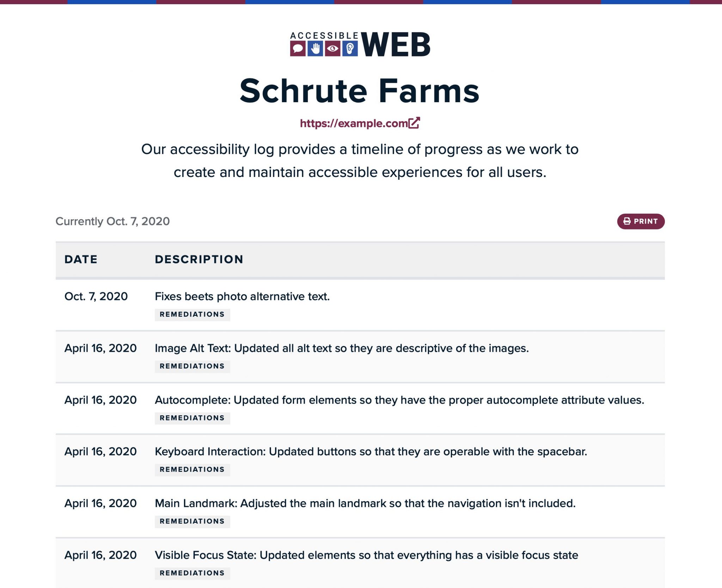Click the hand icon in the logo
This screenshot has width=722, height=588.
315,48
